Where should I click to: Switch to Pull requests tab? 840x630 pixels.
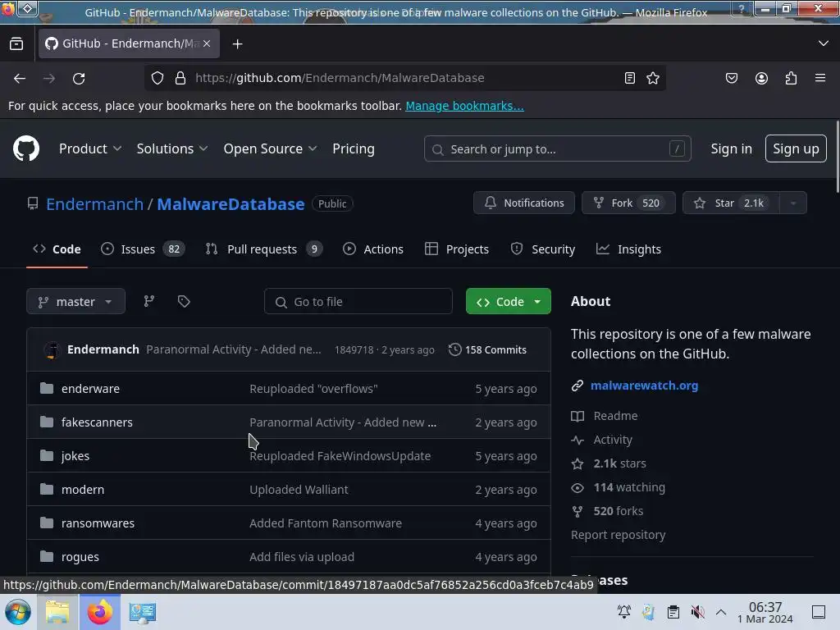[263, 249]
